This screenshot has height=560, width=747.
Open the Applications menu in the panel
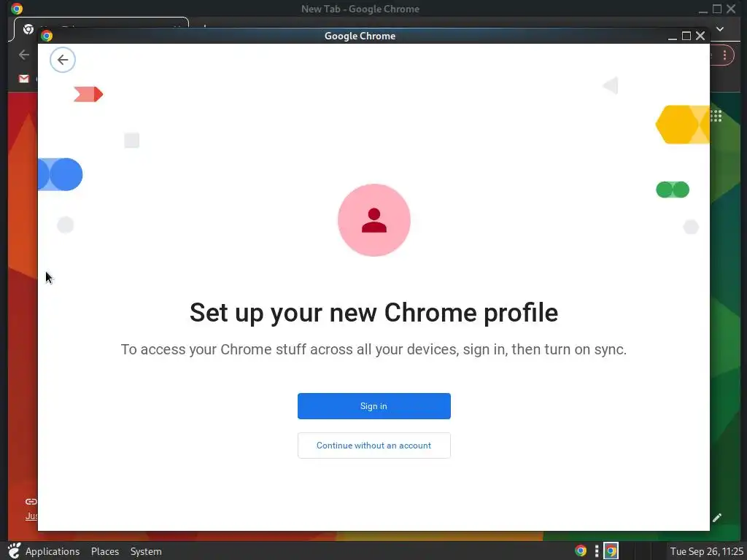[53, 551]
